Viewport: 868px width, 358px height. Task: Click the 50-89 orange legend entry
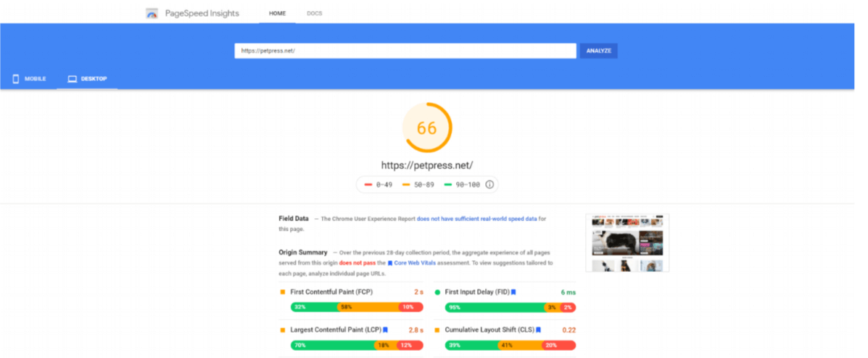(418, 185)
